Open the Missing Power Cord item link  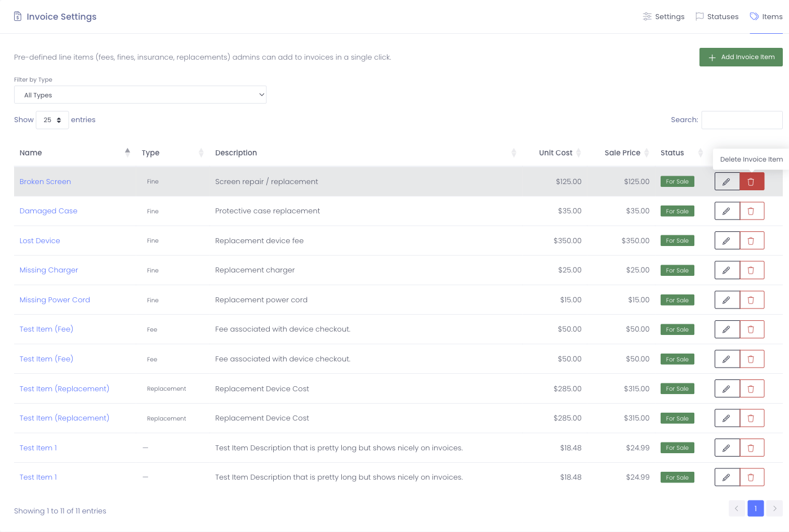[55, 300]
